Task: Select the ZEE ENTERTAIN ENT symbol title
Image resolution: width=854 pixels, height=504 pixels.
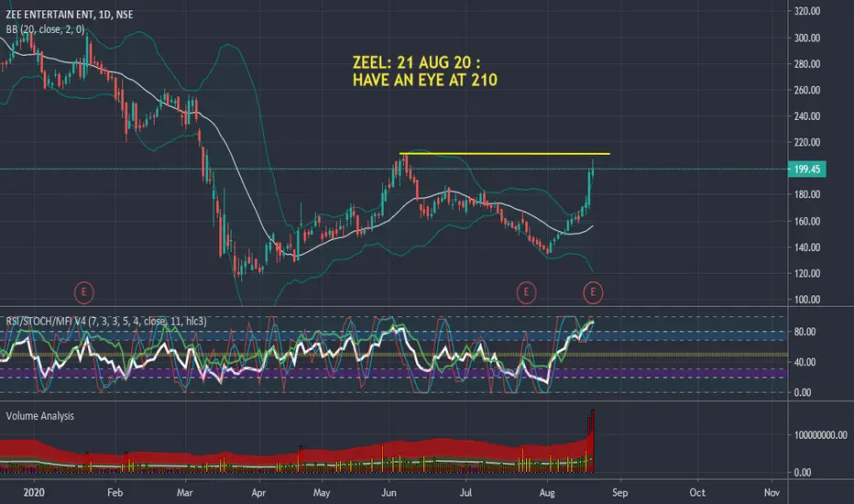Action: [69, 14]
